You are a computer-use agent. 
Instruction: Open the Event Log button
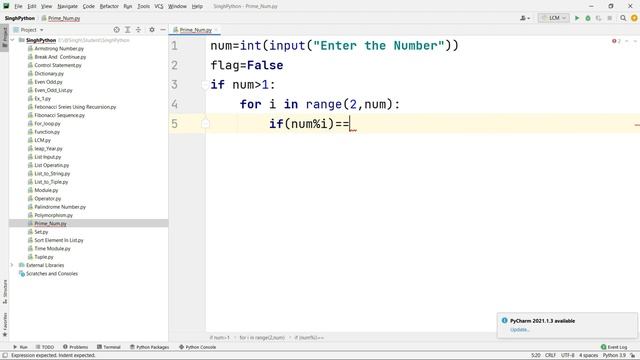[x=614, y=347]
